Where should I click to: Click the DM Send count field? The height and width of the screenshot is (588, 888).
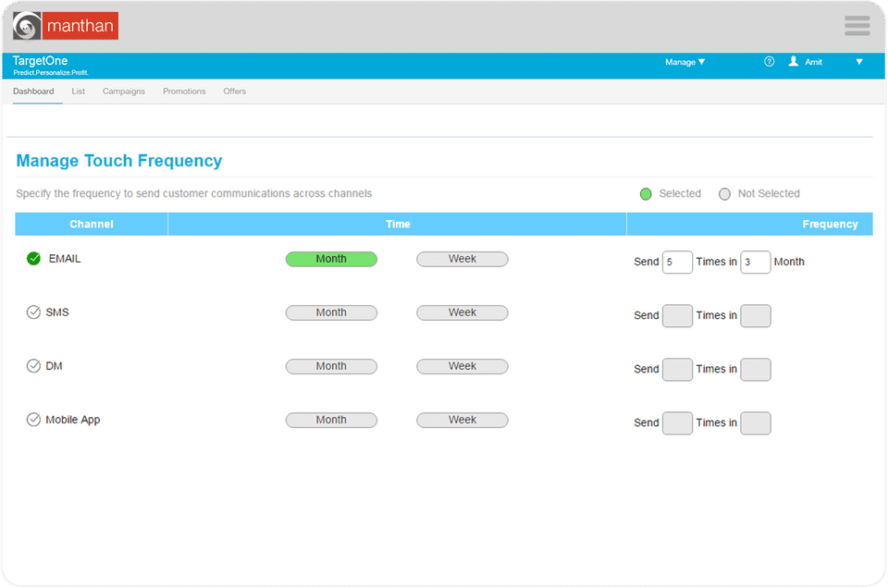pos(677,370)
